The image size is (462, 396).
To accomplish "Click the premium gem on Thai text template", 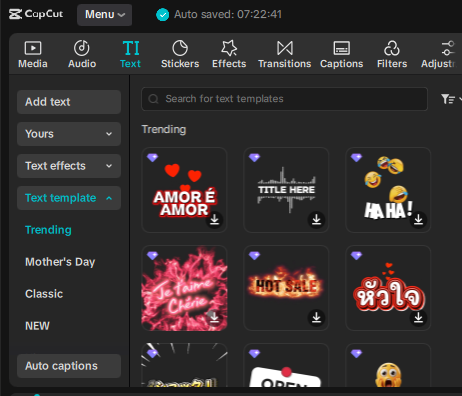I will pyautogui.click(x=357, y=256).
